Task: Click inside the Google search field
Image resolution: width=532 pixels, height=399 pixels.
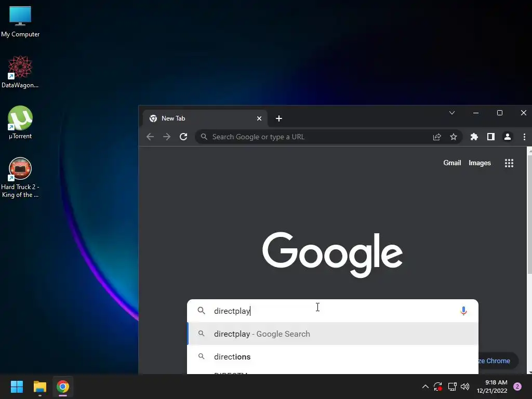Action: click(x=332, y=311)
